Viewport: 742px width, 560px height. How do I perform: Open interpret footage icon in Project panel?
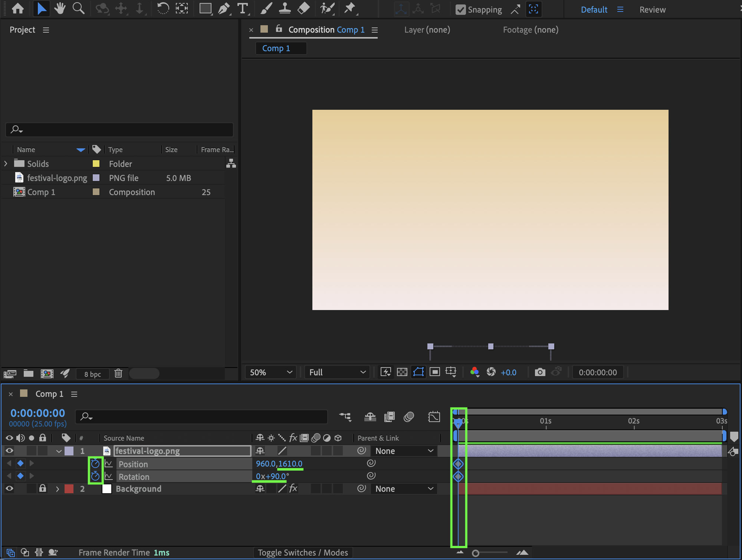10,373
